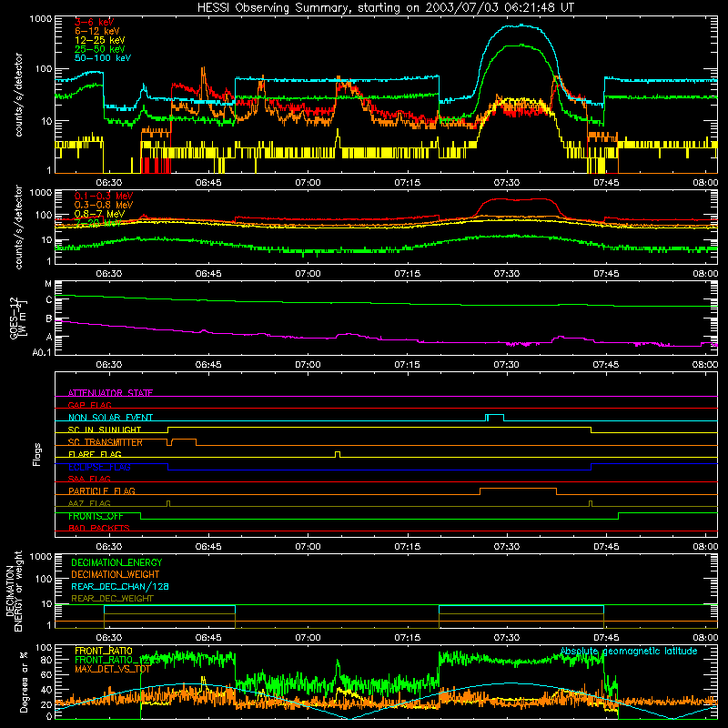Screen dimensions: 728x728
Task: Click the REAR_DEC_WEIGHT legend label
Action: click(112, 599)
